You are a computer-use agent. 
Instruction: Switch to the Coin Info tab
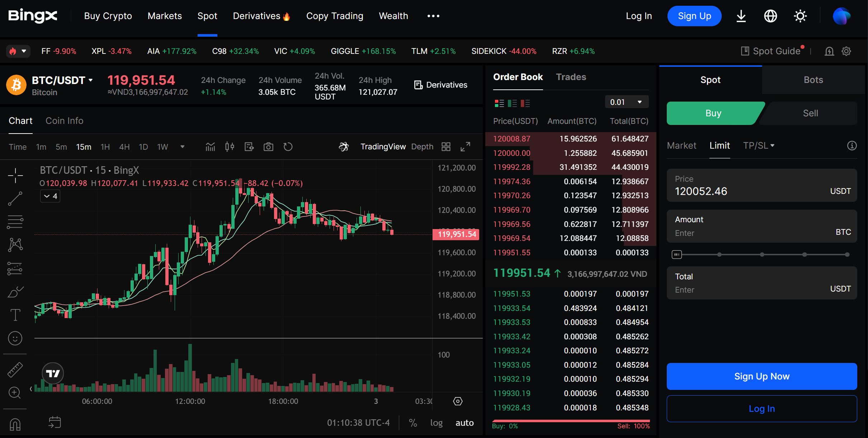tap(64, 121)
